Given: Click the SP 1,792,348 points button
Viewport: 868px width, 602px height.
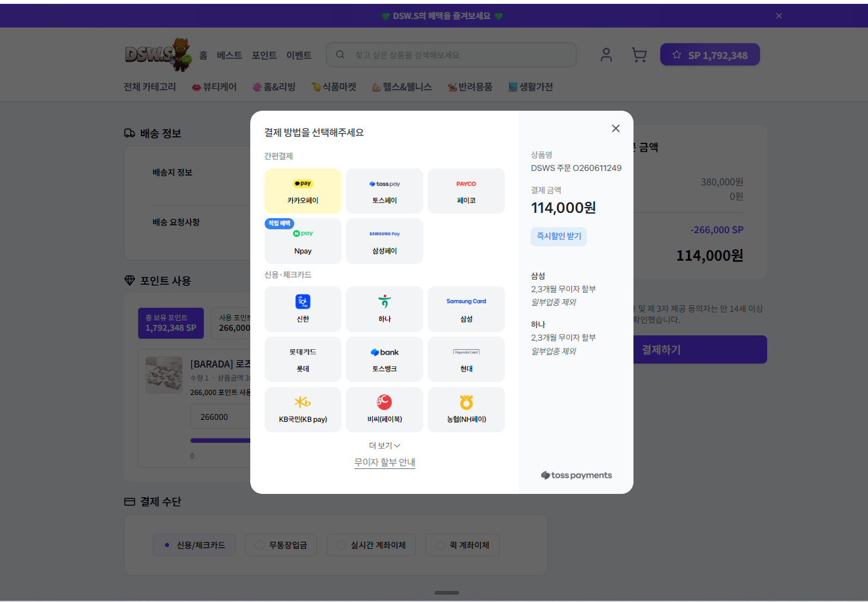Looking at the screenshot, I should tap(710, 55).
